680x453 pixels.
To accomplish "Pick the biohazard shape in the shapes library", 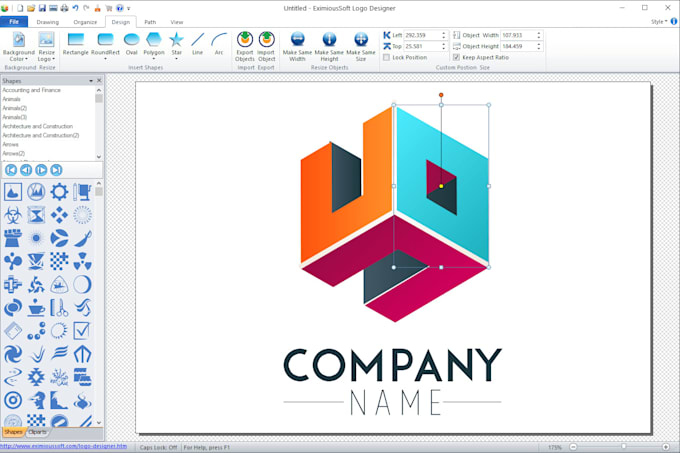I will 13,214.
